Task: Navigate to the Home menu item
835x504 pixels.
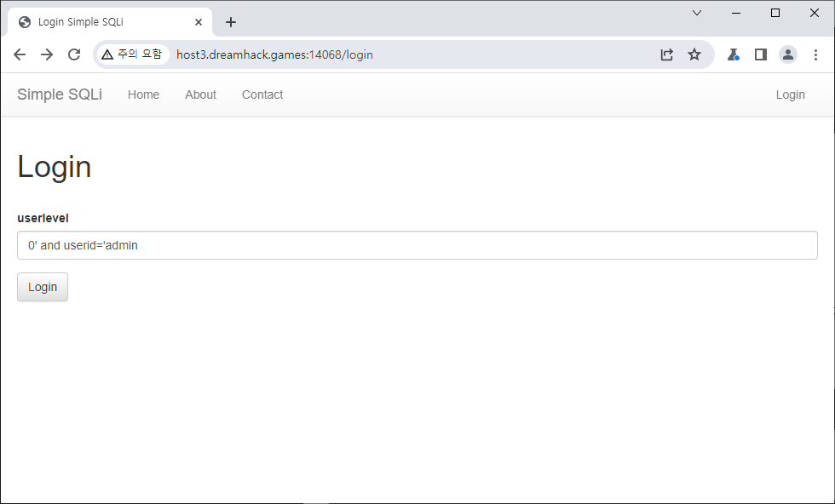Action: 143,94
